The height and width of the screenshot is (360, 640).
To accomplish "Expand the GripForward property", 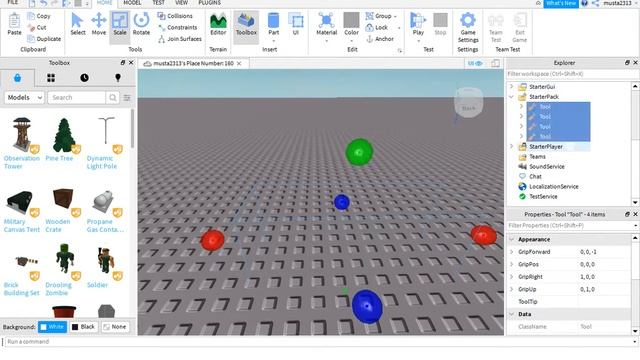I will click(x=511, y=252).
